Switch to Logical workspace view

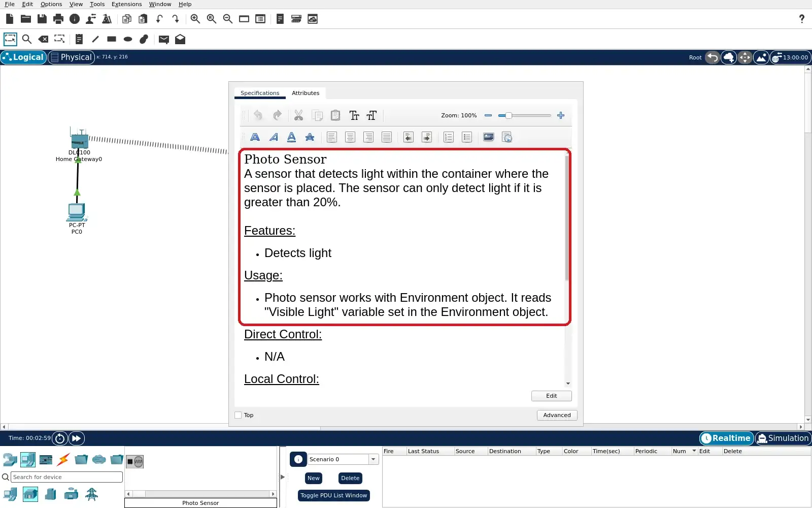pos(23,57)
